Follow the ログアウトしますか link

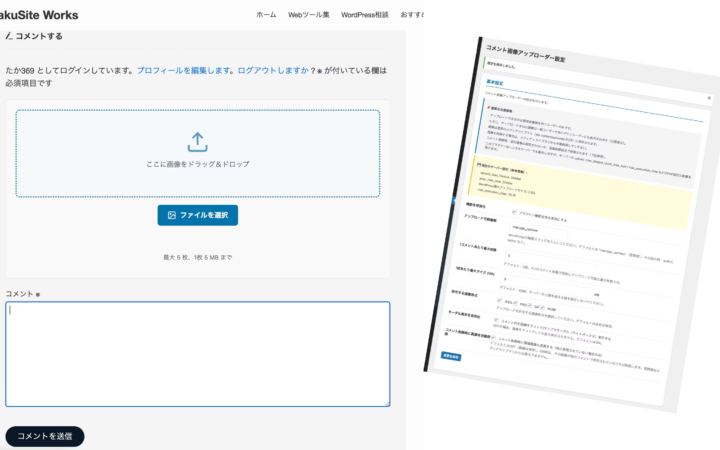click(273, 70)
